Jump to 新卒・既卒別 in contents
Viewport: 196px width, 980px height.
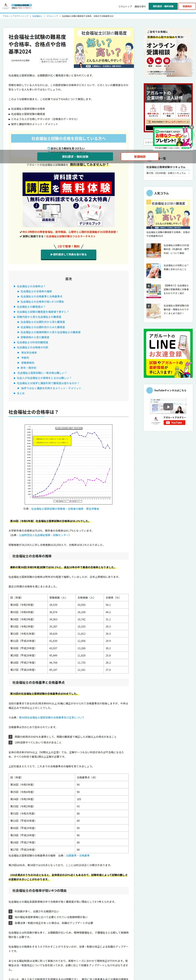29,368
